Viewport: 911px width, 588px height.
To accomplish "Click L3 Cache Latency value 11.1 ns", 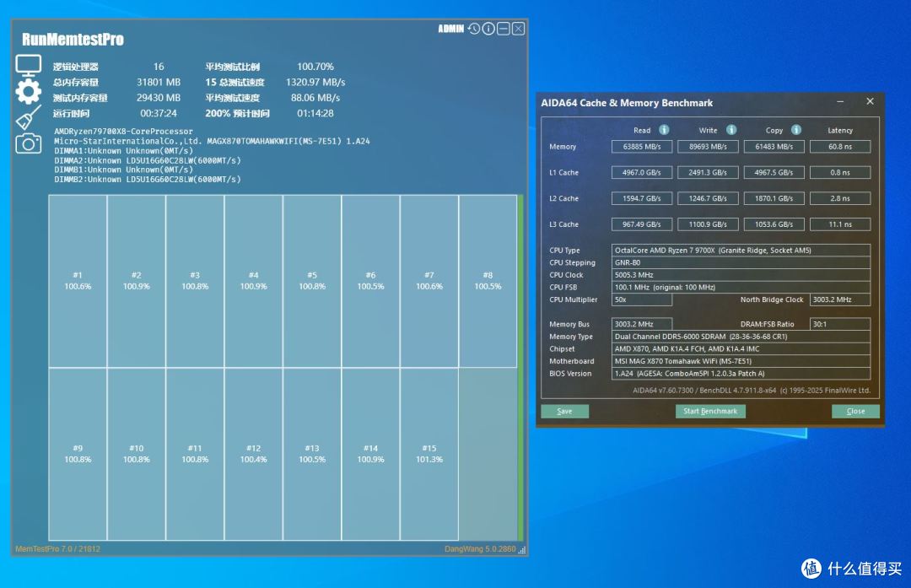I will [x=840, y=224].
